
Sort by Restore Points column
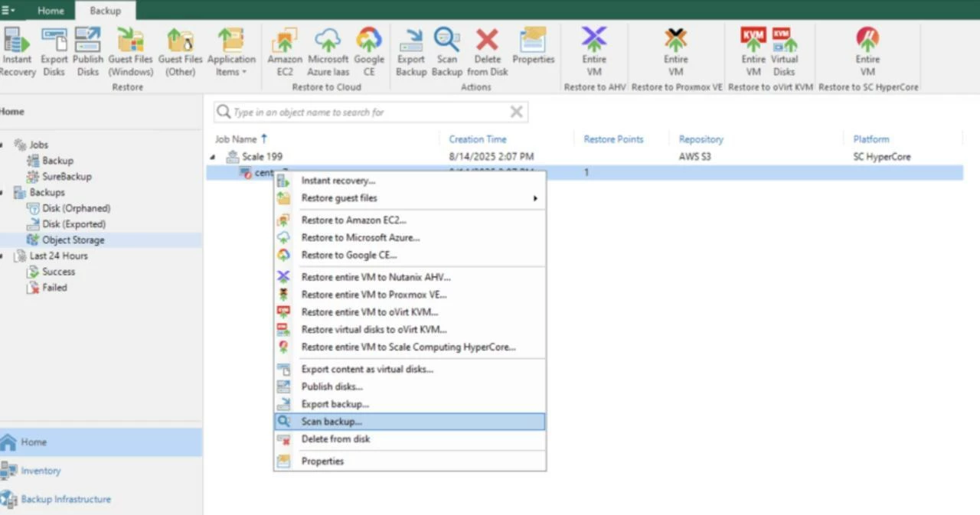(613, 139)
